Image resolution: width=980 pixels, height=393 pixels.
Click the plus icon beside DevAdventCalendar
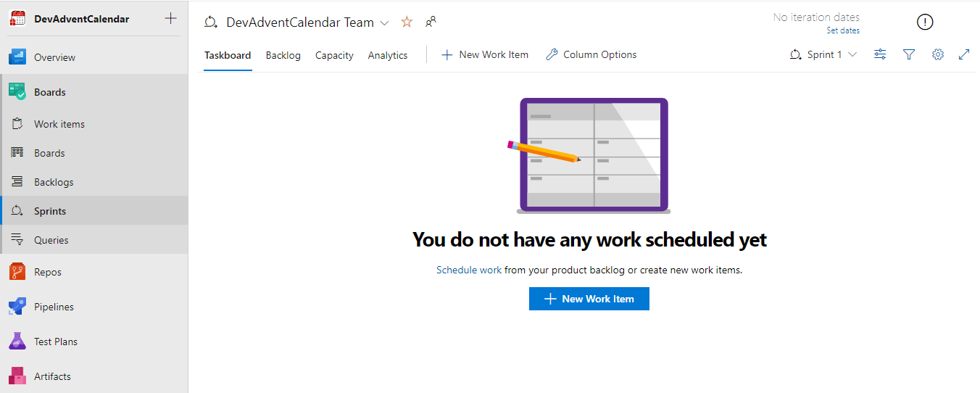click(x=170, y=18)
